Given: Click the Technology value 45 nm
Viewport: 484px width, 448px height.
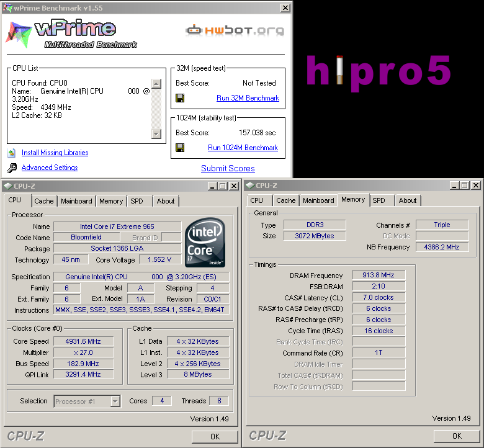Looking at the screenshot, I should (71, 259).
